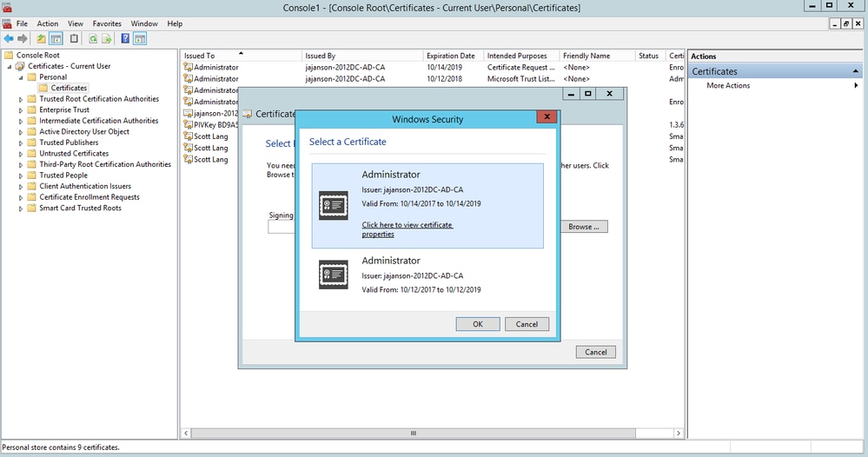Open the Window menu

click(144, 23)
